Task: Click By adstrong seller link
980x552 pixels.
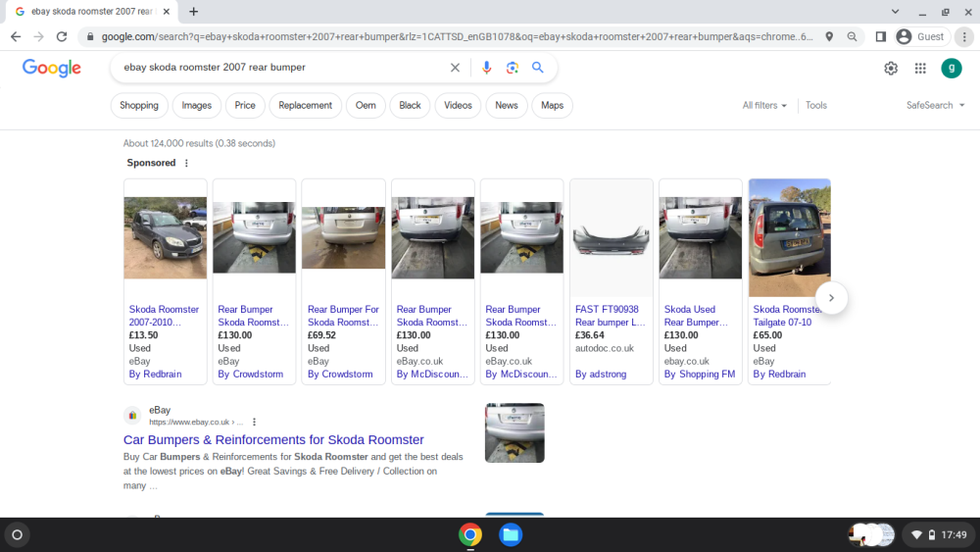Action: [x=601, y=374]
